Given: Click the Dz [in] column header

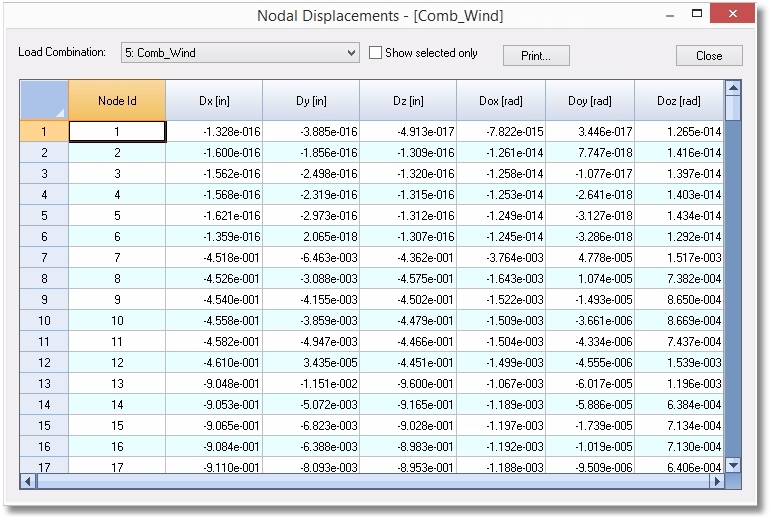Looking at the screenshot, I should [x=408, y=100].
